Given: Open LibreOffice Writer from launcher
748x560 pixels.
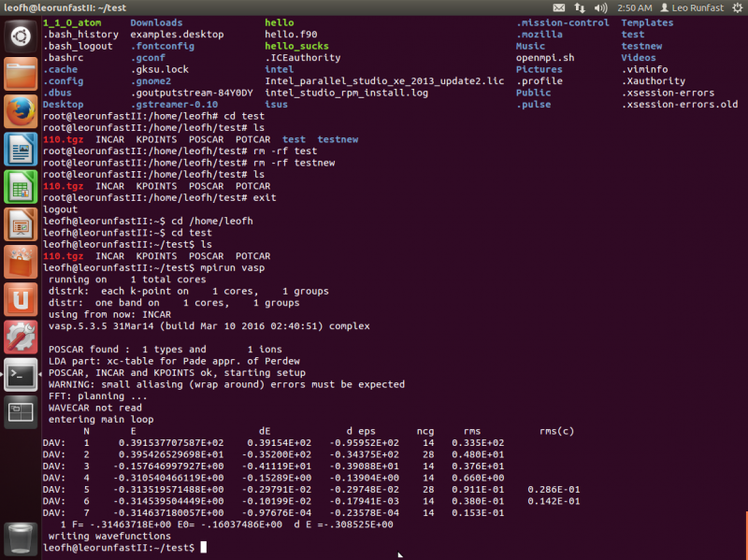Looking at the screenshot, I should [x=21, y=150].
